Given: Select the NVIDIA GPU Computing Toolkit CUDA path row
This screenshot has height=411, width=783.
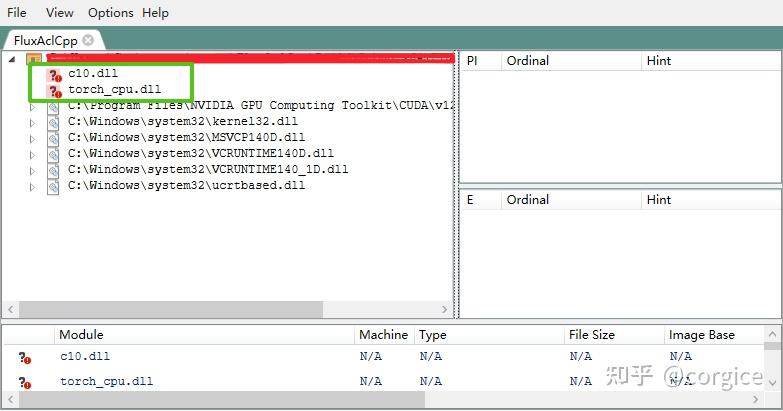Looking at the screenshot, I should coord(261,105).
